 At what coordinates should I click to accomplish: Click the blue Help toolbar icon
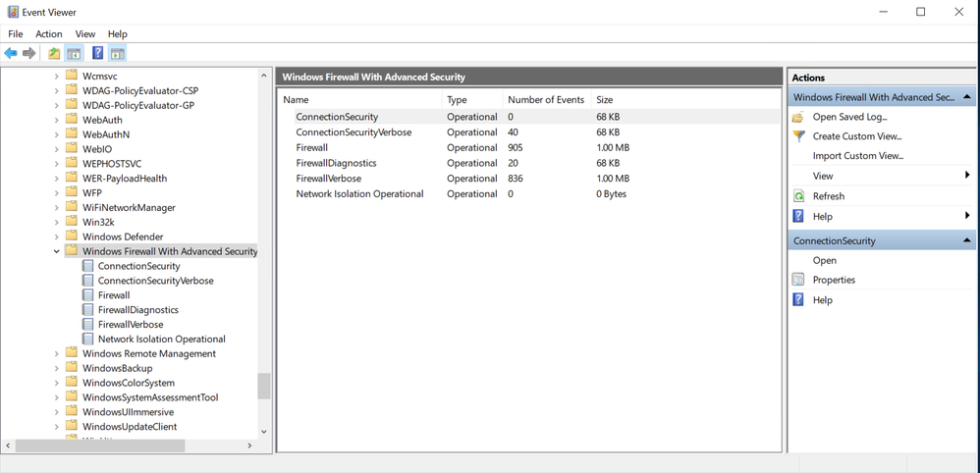(x=97, y=54)
